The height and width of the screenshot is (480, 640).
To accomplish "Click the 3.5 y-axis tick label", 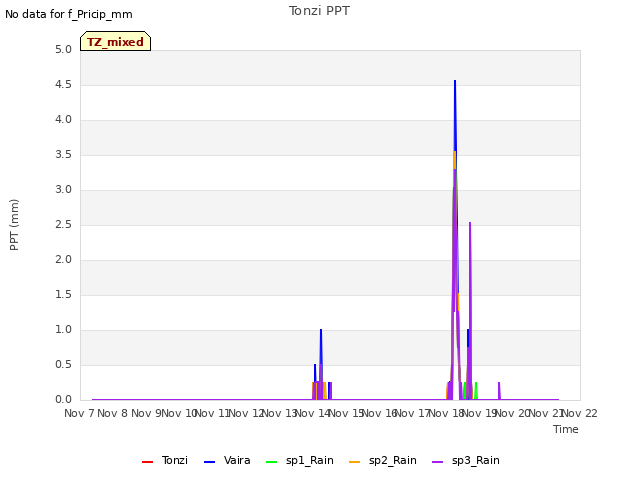I will [x=64, y=154].
